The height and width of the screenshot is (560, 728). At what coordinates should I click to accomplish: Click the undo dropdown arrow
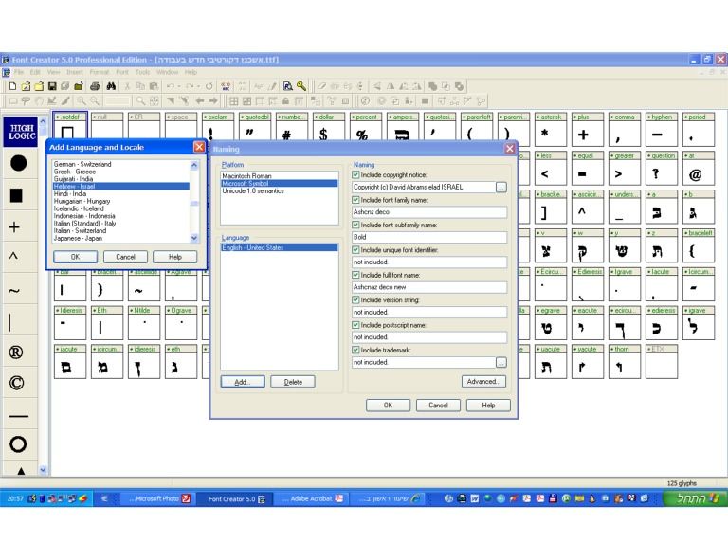pos(179,86)
